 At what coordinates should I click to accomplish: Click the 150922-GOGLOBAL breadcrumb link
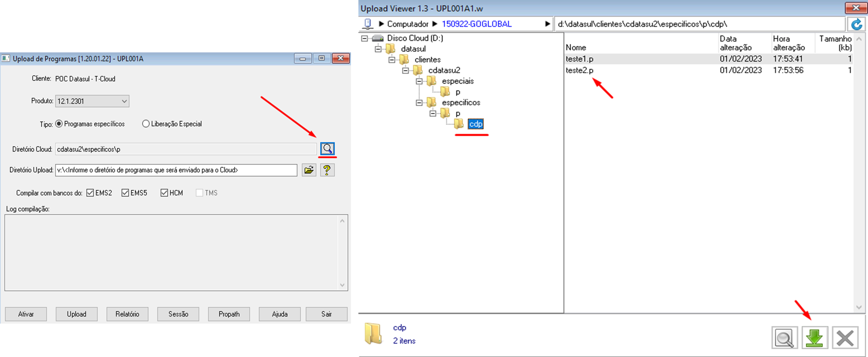[476, 24]
